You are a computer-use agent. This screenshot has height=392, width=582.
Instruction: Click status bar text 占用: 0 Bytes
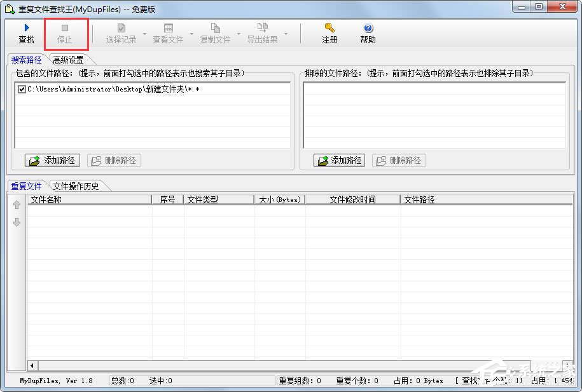pos(419,381)
